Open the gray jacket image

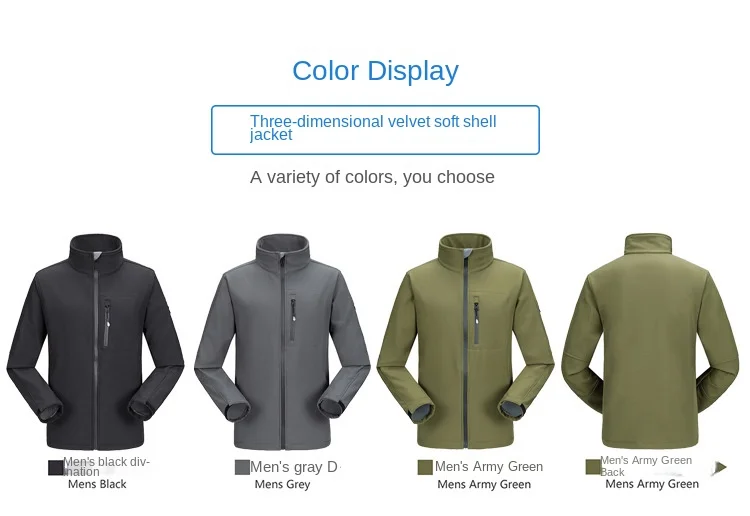pos(282,341)
